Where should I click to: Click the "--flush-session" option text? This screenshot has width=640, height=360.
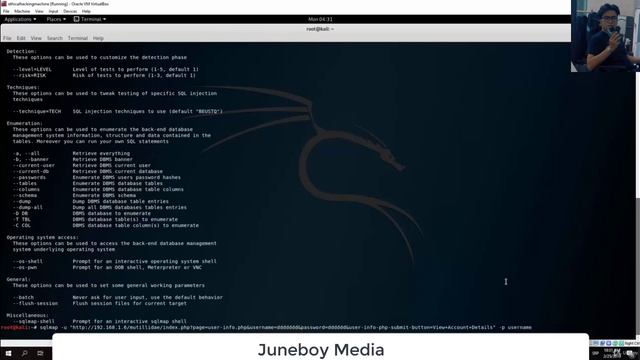(x=35, y=304)
